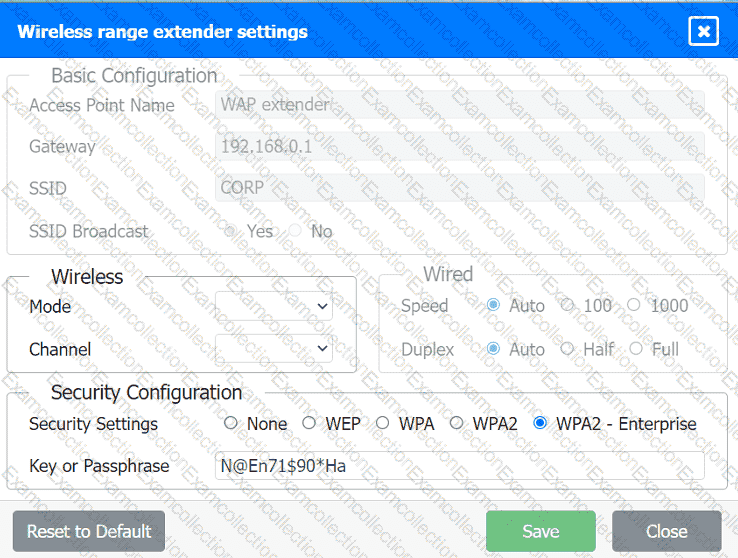This screenshot has width=738, height=558.
Task: Set wired Speed to Auto
Action: click(493, 305)
